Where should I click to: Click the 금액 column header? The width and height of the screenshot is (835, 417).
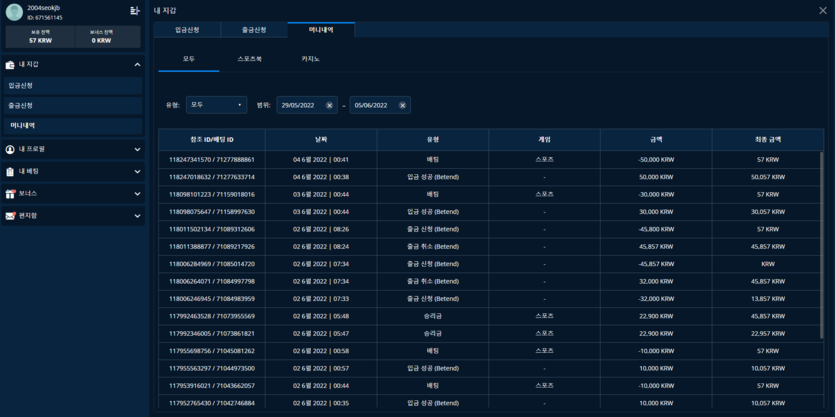656,140
